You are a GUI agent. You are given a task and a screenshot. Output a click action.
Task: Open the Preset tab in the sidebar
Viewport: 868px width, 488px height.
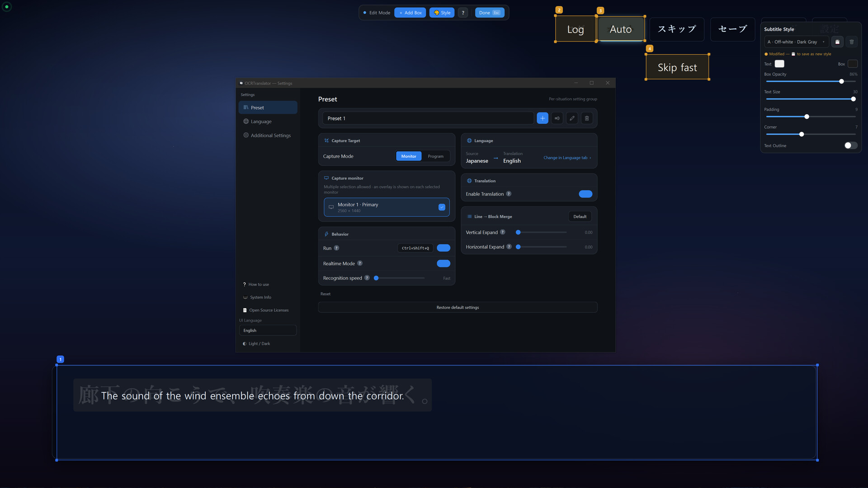[x=268, y=108]
